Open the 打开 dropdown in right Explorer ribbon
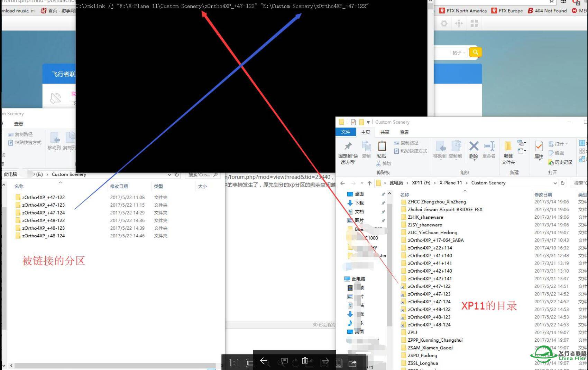 [558, 144]
